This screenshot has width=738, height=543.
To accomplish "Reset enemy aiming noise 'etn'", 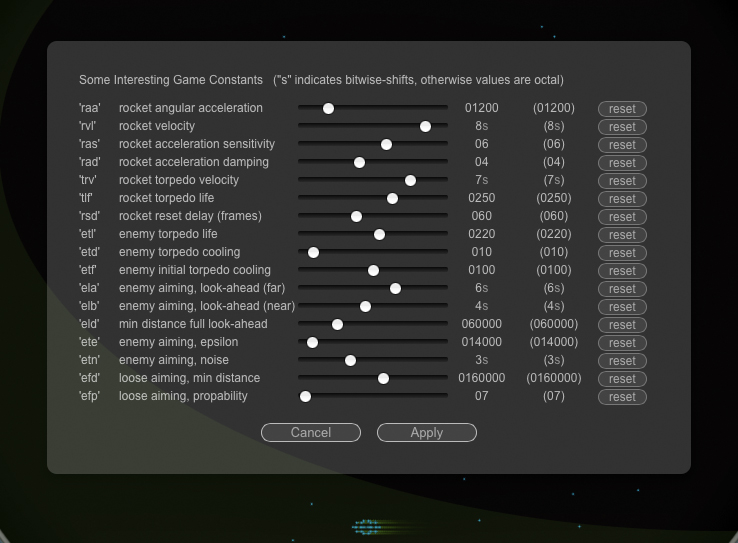I will (622, 361).
